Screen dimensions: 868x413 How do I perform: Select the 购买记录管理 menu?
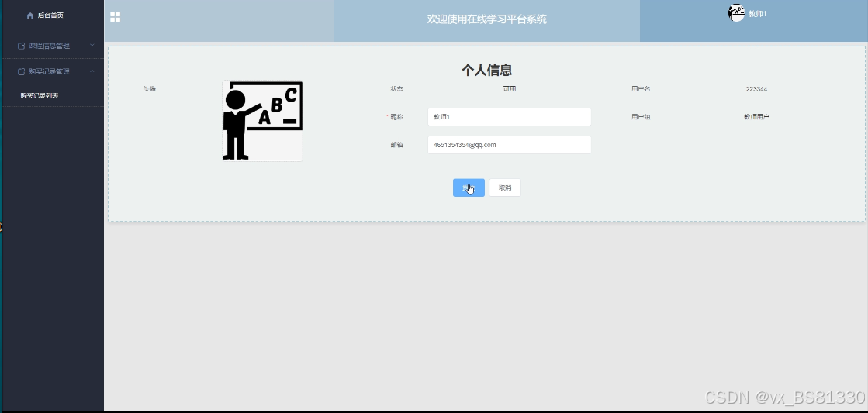pos(50,71)
